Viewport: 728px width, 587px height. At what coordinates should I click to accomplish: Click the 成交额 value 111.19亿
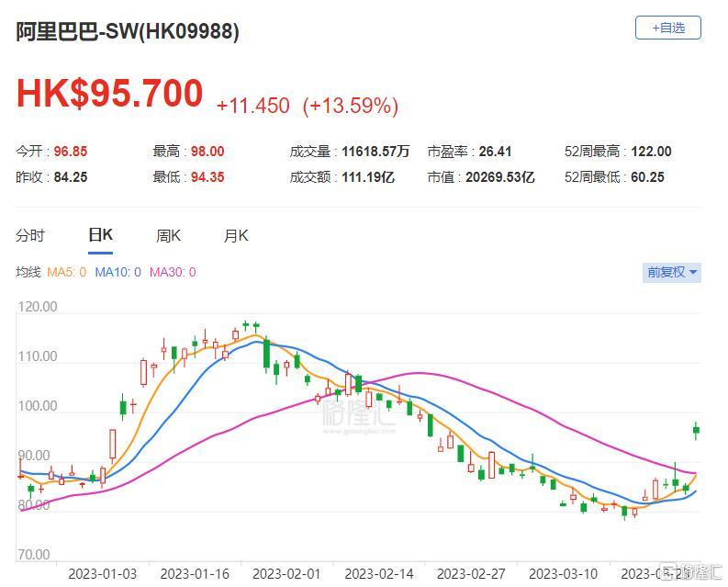[x=368, y=177]
